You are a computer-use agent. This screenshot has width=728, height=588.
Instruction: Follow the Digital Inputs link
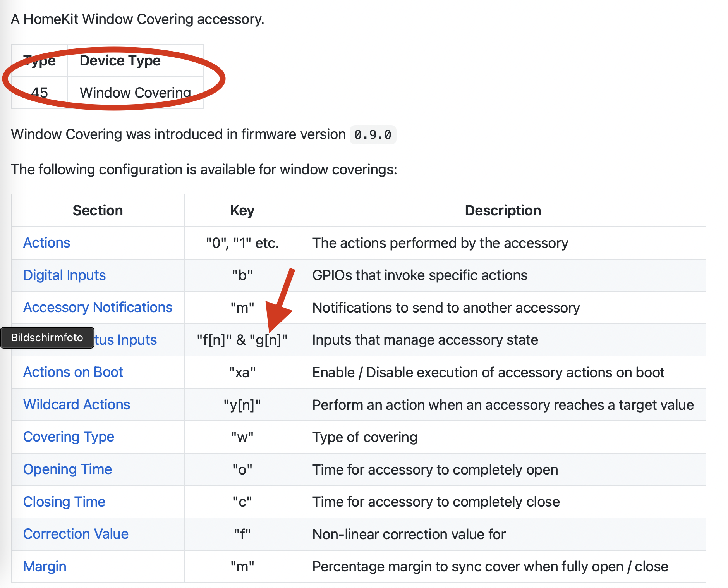64,275
